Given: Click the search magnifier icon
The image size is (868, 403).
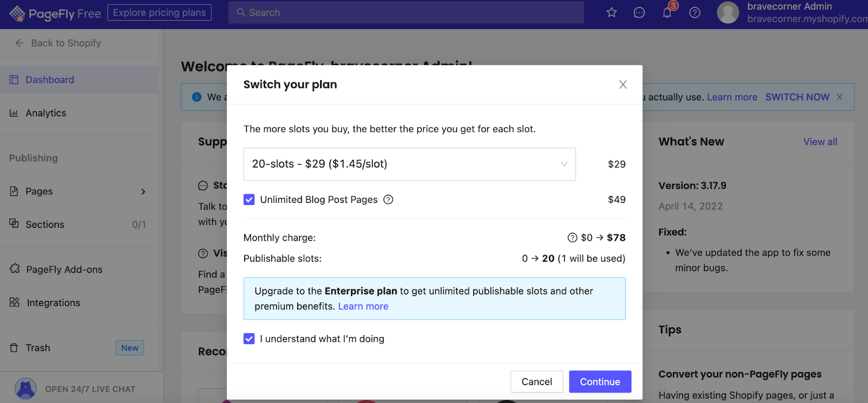Looking at the screenshot, I should [241, 12].
